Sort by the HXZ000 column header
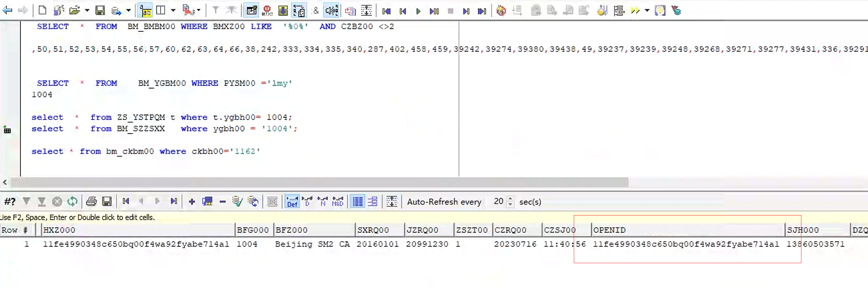The width and height of the screenshot is (868, 288). click(x=138, y=230)
